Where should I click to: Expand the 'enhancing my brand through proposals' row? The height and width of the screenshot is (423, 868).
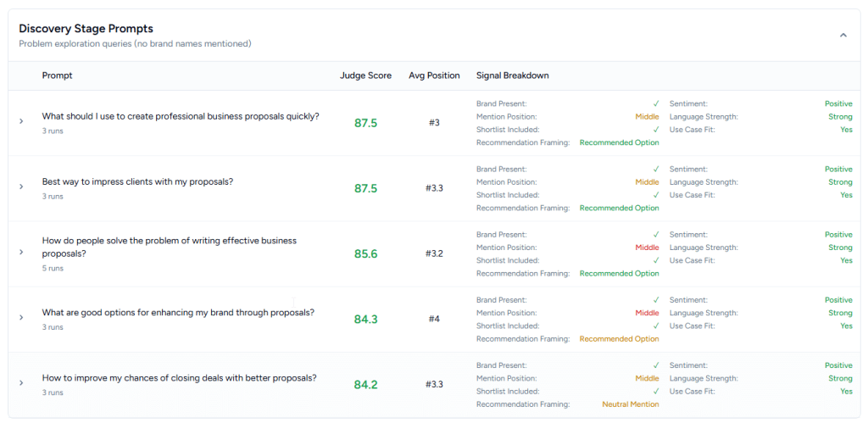(21, 317)
